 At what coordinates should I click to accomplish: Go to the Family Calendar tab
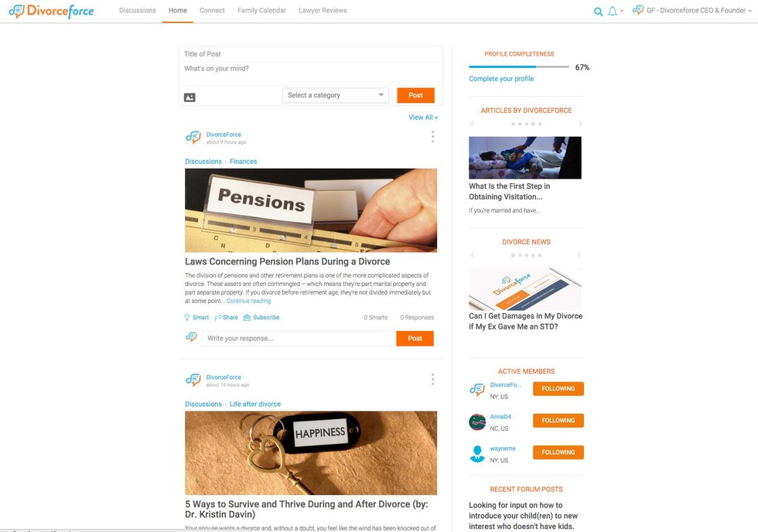261,10
